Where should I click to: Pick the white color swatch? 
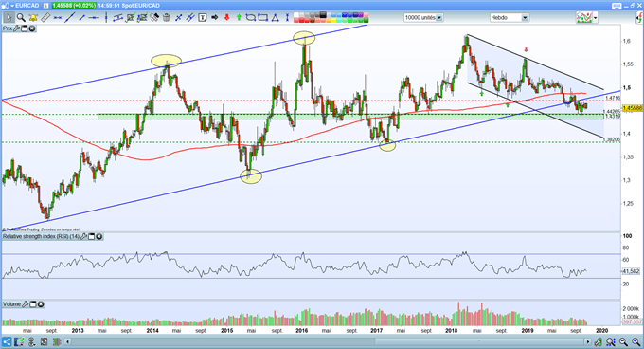click(297, 15)
